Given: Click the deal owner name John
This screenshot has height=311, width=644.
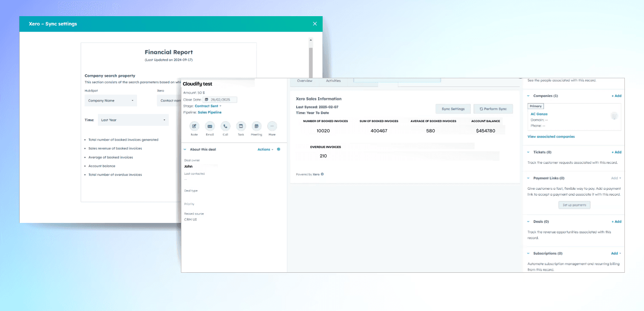Looking at the screenshot, I should (x=188, y=166).
